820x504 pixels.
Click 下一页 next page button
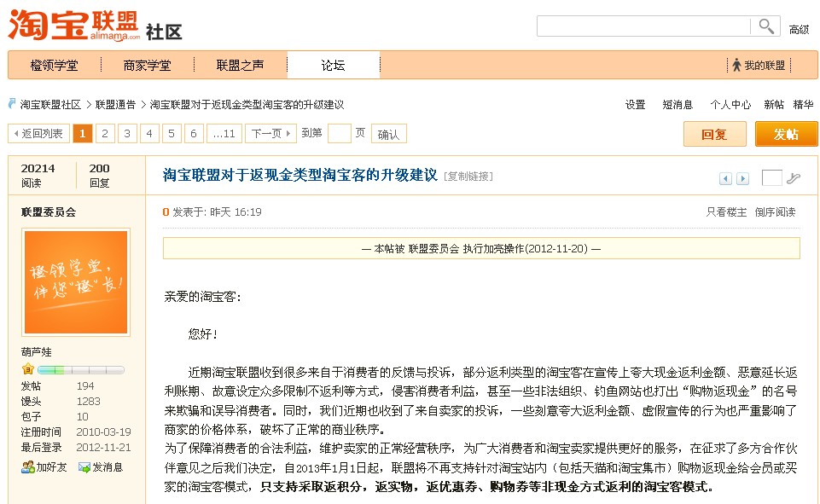tap(270, 133)
